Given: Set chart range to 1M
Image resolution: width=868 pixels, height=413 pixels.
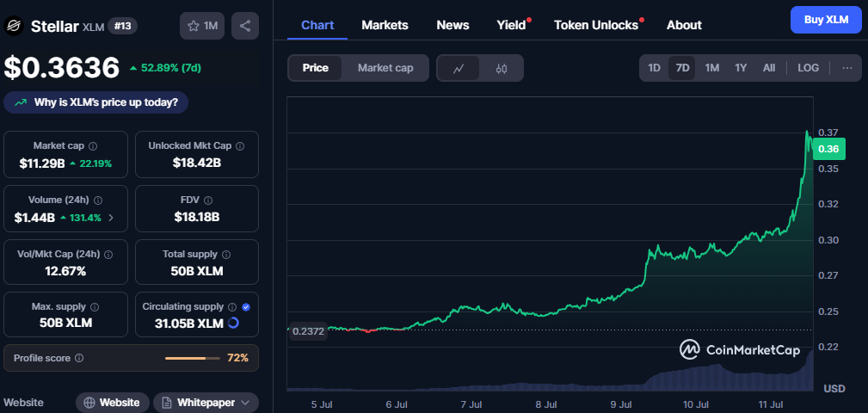Looking at the screenshot, I should pos(711,67).
